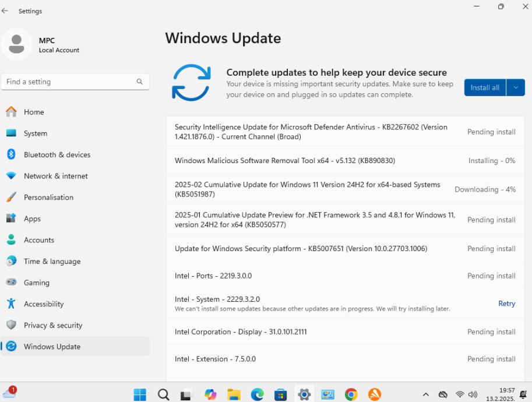
Task: Open the weather widget with notification badge
Action: (x=9, y=393)
